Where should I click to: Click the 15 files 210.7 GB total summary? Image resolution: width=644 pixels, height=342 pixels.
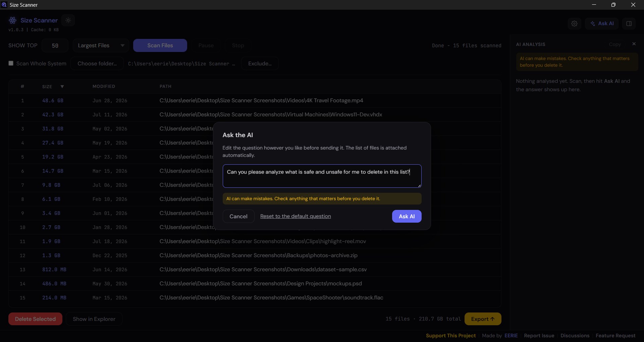[x=423, y=319]
